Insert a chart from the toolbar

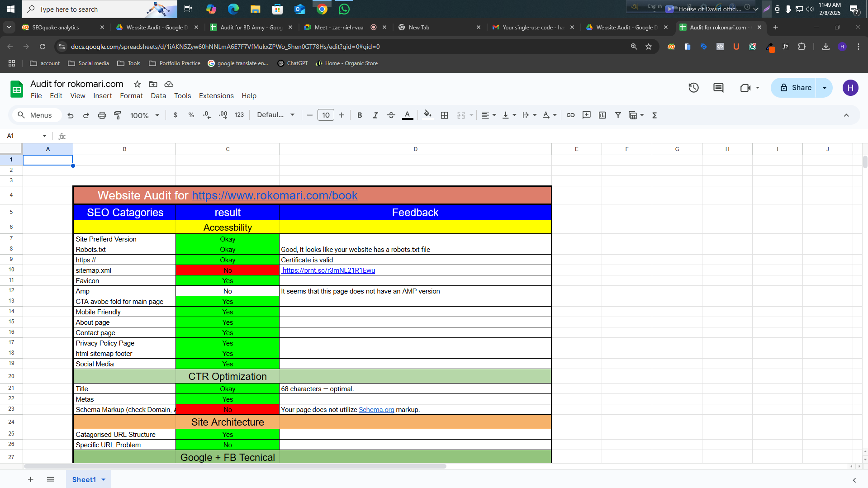tap(602, 115)
